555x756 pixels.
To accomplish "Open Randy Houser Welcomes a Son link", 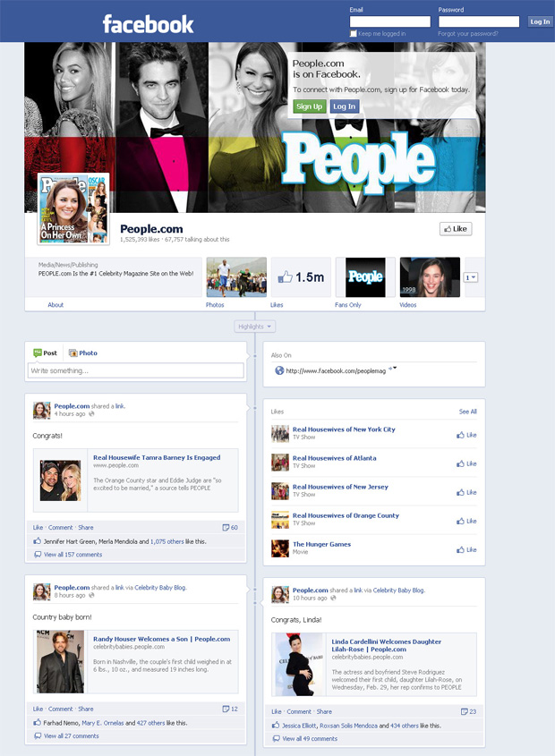I will tap(162, 639).
